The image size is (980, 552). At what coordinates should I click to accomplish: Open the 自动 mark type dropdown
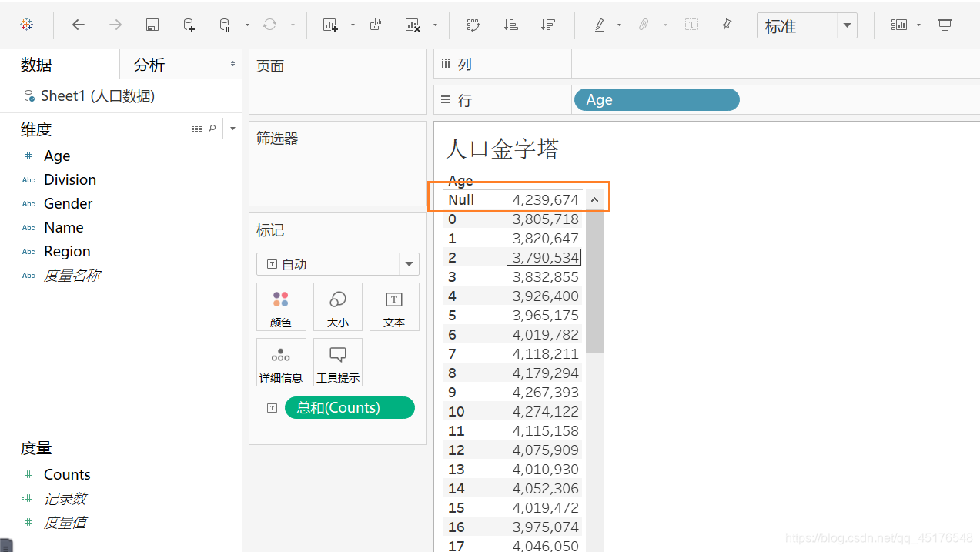[338, 264]
